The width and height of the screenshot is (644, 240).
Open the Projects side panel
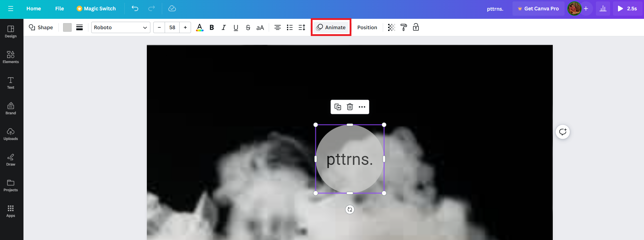[x=11, y=185]
